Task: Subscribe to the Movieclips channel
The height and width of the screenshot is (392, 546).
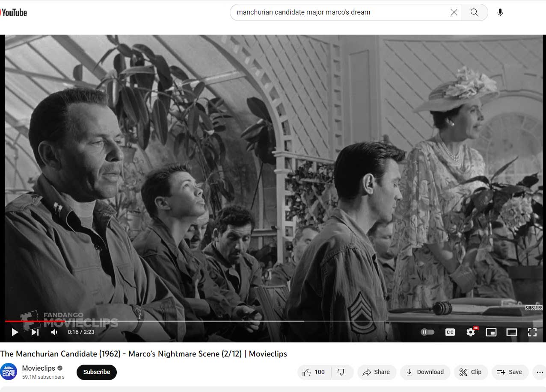Action: tap(97, 372)
